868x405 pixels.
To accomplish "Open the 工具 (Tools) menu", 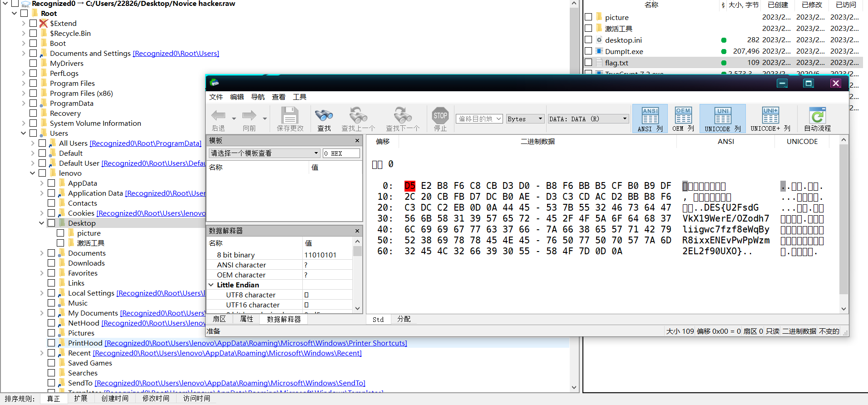I will [x=300, y=97].
